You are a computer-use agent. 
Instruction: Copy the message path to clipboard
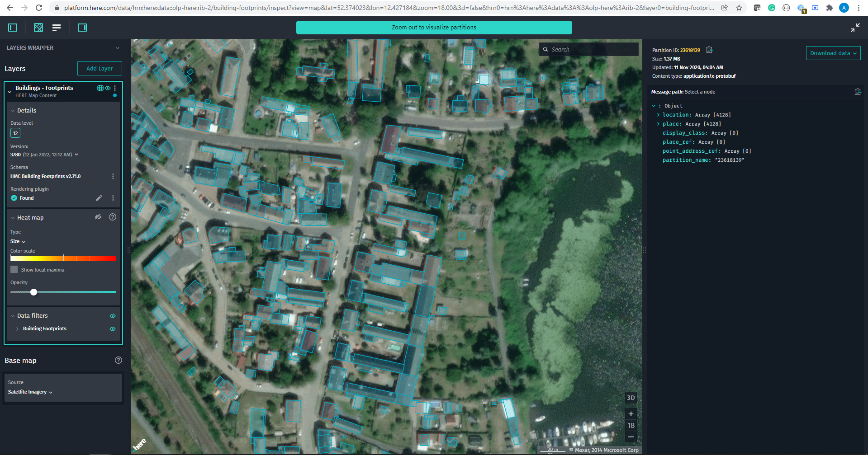click(x=858, y=92)
